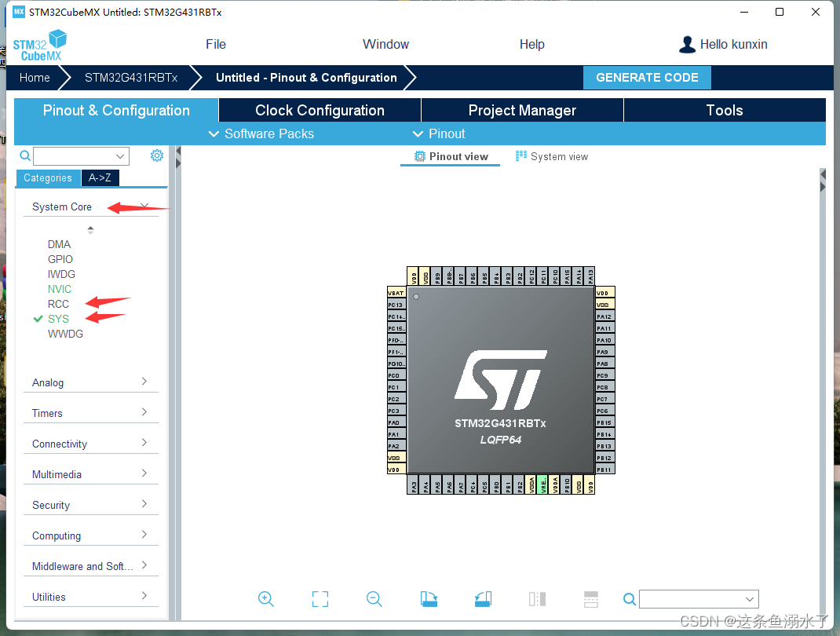Screen dimensions: 840x636
Task: Select the SYS peripheral with green checkmark
Action: coord(60,319)
